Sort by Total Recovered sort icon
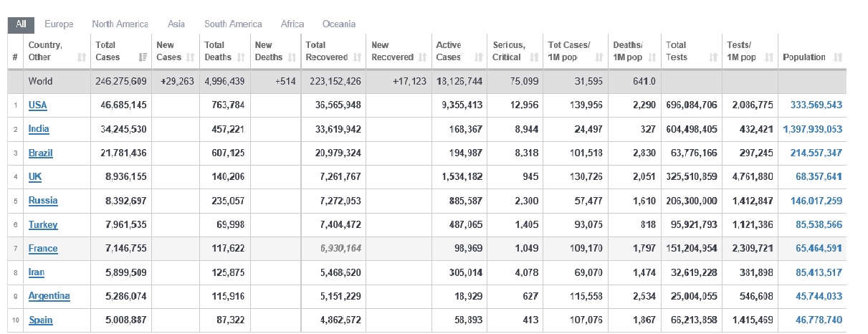The height and width of the screenshot is (334, 868). pyautogui.click(x=358, y=57)
